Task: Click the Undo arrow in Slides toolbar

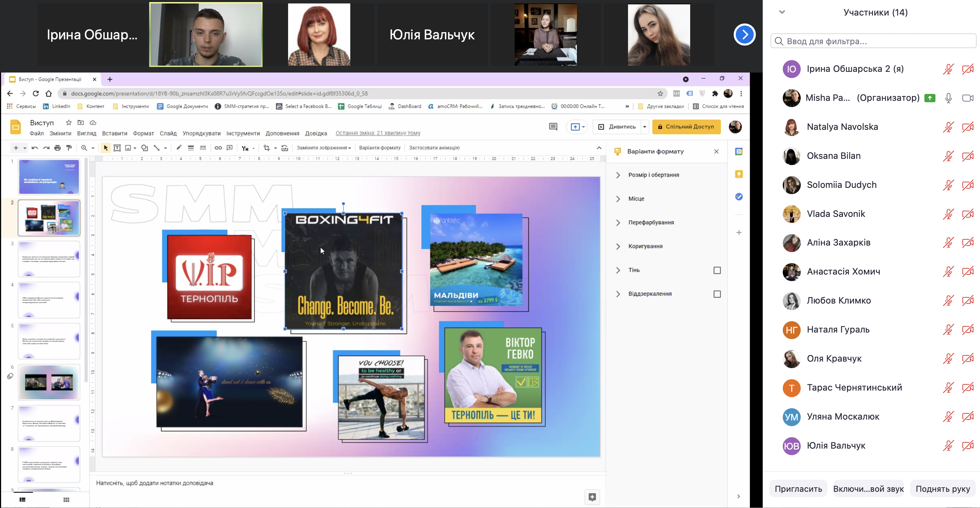Action: click(x=35, y=148)
